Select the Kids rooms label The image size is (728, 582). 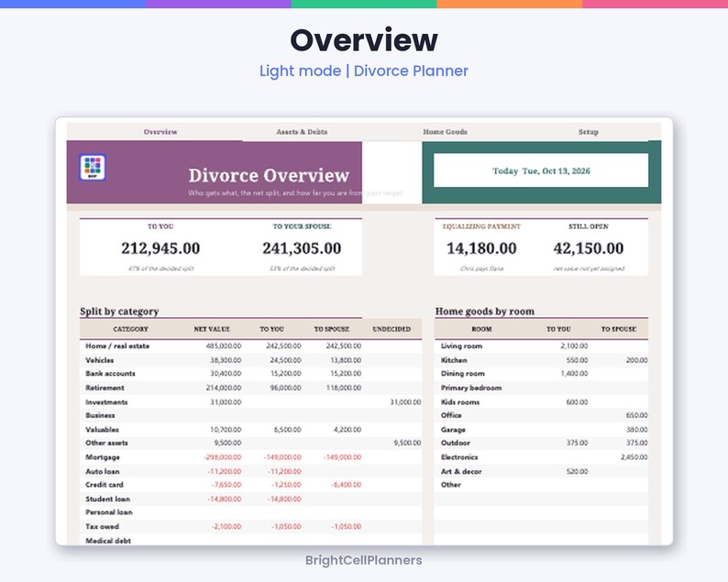(460, 402)
